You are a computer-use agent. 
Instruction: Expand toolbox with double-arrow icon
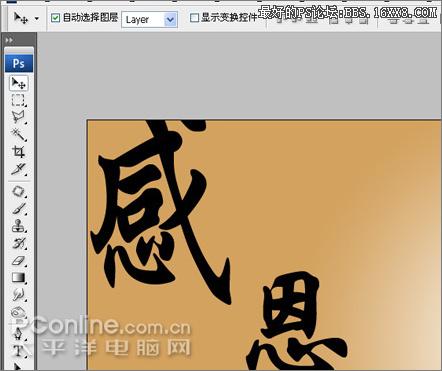point(9,40)
